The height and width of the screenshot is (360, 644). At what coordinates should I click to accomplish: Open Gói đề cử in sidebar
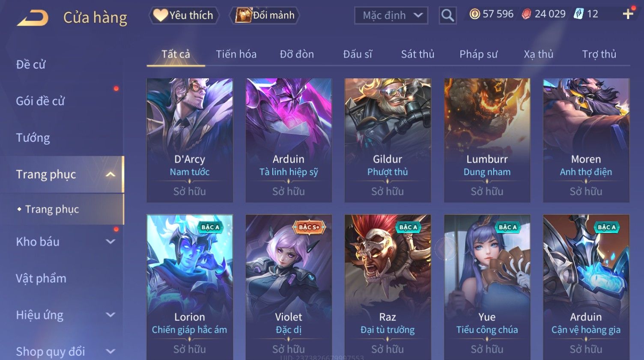click(x=40, y=101)
